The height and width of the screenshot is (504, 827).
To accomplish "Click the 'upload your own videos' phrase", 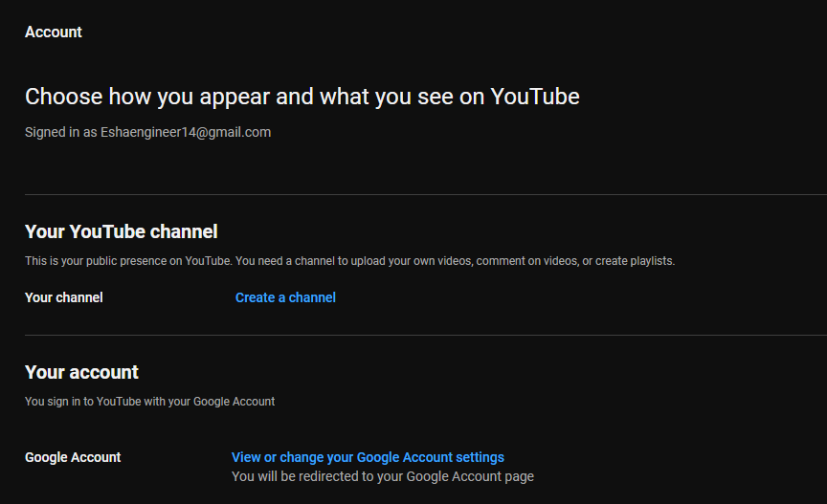I will click(x=412, y=261).
